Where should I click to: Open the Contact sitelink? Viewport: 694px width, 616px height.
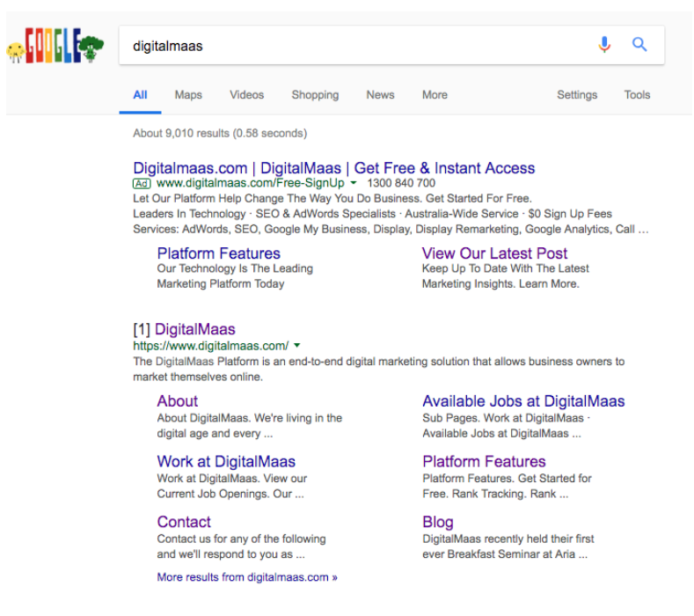coord(184,522)
